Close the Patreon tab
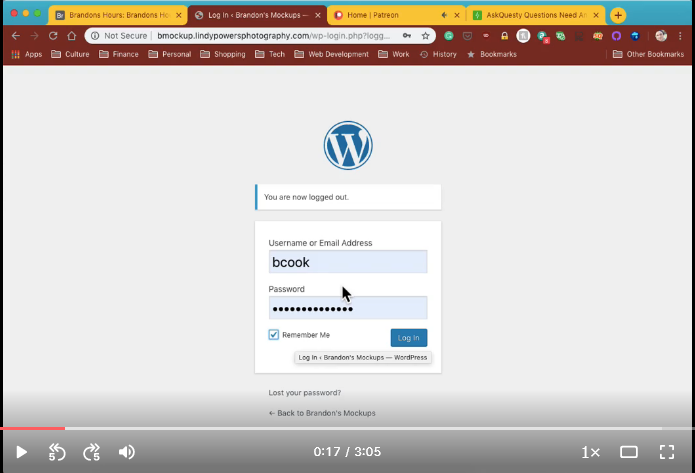The height and width of the screenshot is (473, 695). (457, 15)
